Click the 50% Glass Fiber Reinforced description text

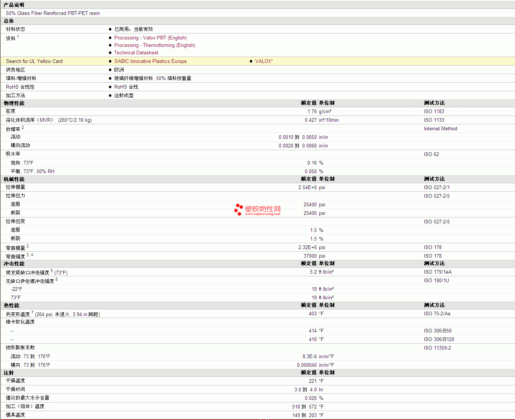click(x=53, y=13)
